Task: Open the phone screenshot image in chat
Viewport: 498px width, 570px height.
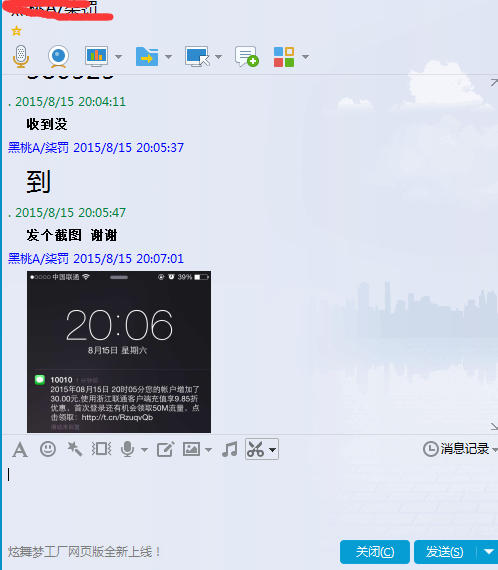Action: (x=119, y=352)
